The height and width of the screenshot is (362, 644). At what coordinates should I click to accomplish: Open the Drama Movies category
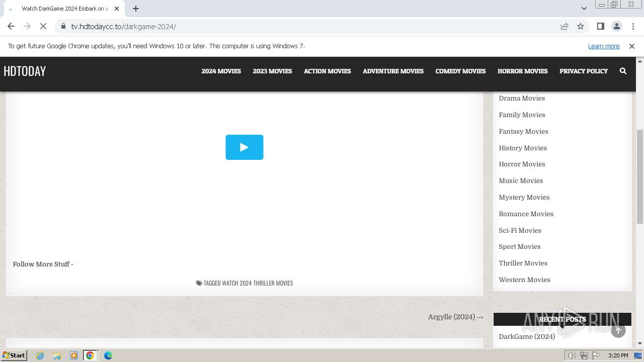(522, 98)
